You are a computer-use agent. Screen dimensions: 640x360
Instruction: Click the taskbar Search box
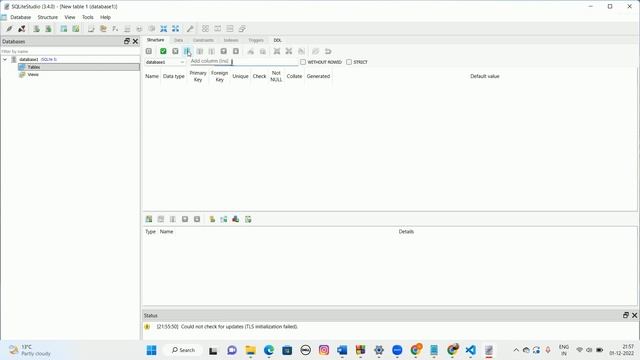183,350
